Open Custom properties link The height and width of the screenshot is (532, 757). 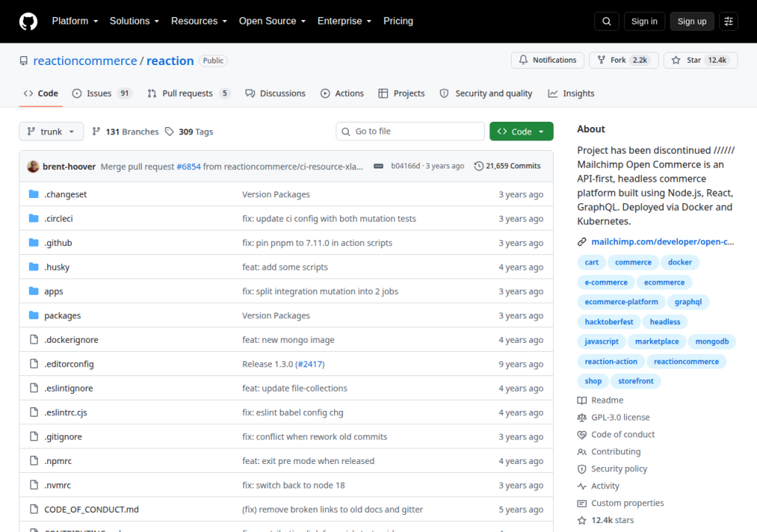(x=621, y=503)
